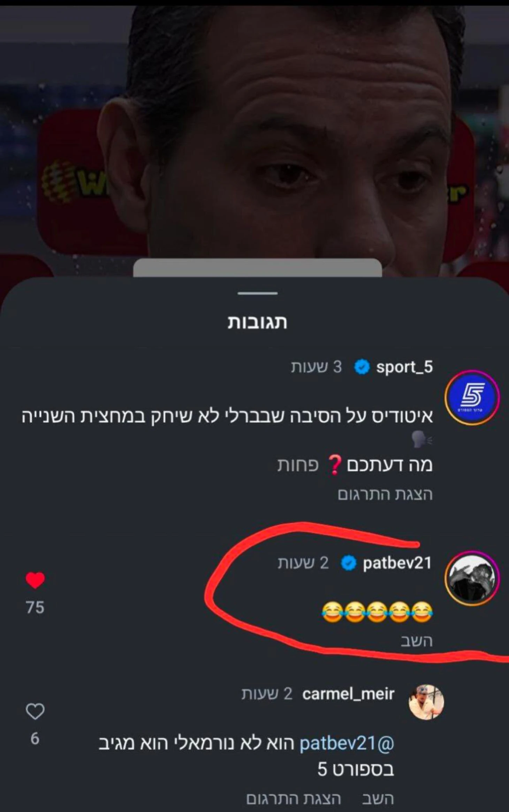View the 75 likes count
Image resolution: width=509 pixels, height=812 pixels.
point(35,608)
